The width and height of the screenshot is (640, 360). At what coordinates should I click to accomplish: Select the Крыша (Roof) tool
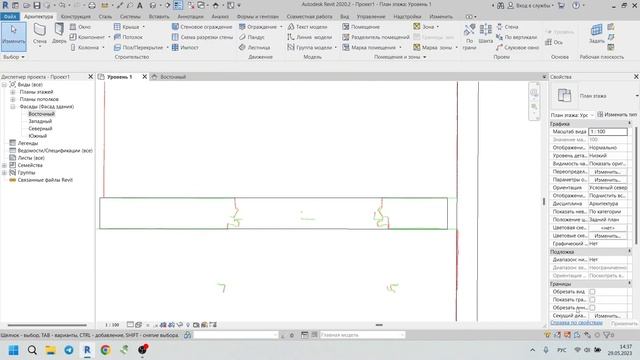tap(127, 27)
